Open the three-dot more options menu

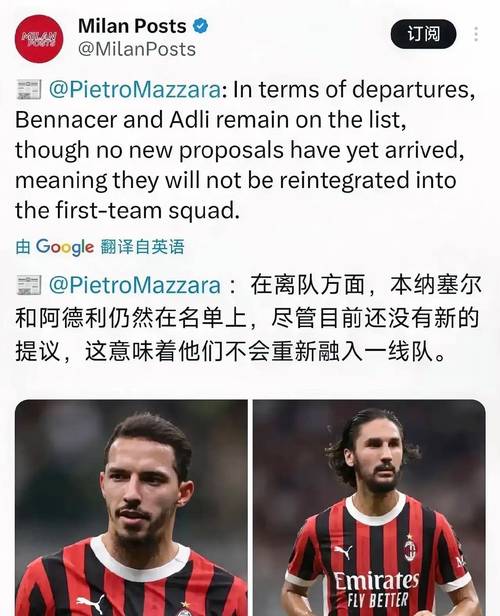(x=476, y=34)
